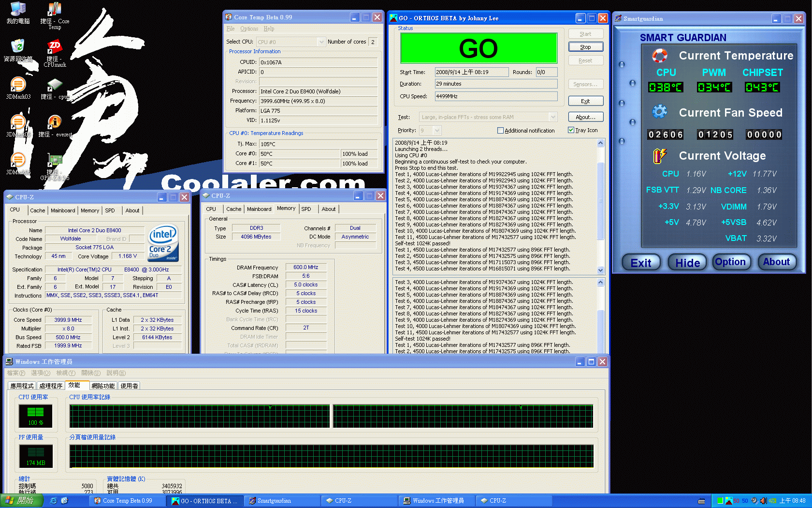Uncheck the Tray Icon checkbox in ORTHOS

(571, 130)
